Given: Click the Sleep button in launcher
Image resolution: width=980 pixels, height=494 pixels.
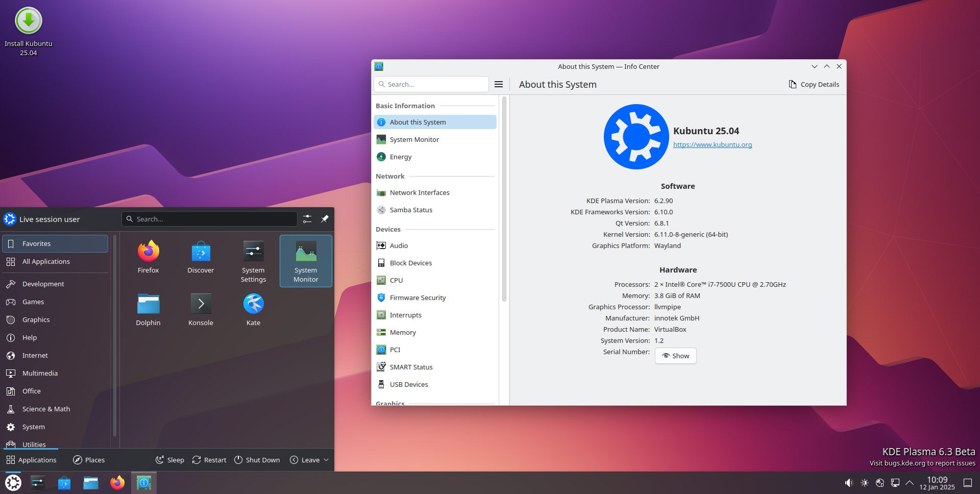Looking at the screenshot, I should (x=170, y=460).
